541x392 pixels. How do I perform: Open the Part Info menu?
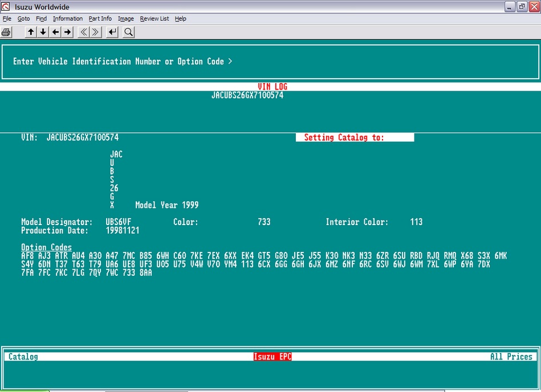100,19
